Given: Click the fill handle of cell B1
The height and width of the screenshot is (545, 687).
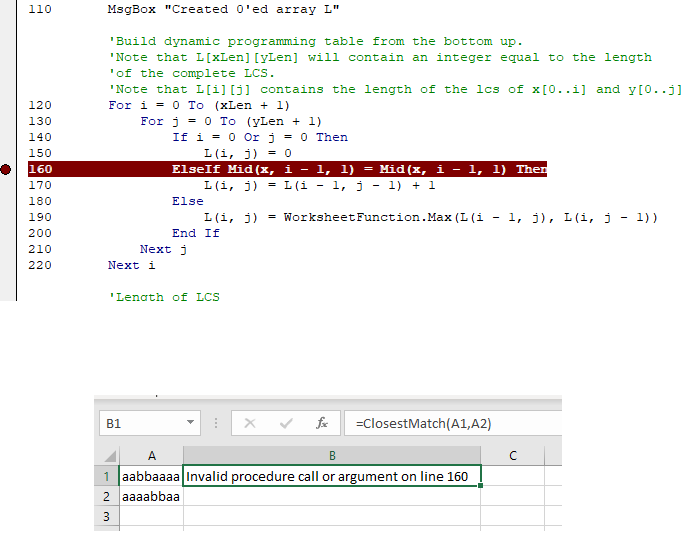Looking at the screenshot, I should [481, 485].
